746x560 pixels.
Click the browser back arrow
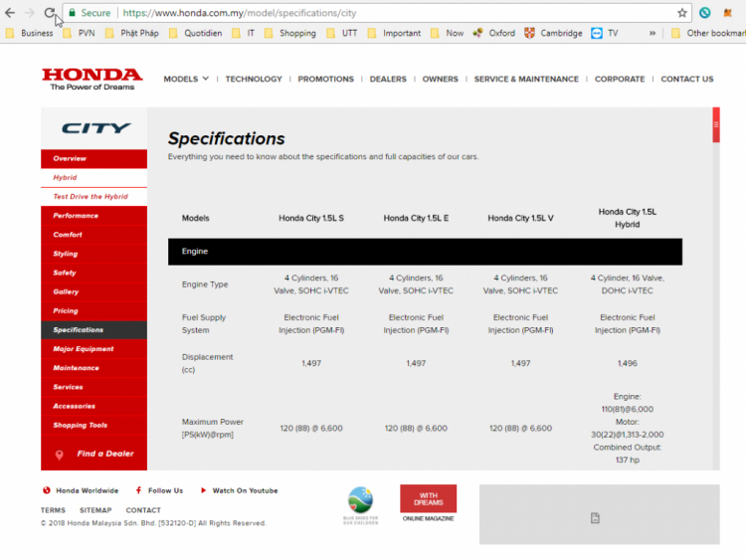click(x=10, y=13)
